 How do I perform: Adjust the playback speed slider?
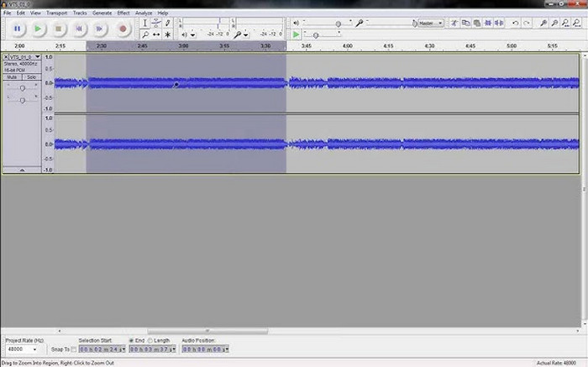point(316,35)
